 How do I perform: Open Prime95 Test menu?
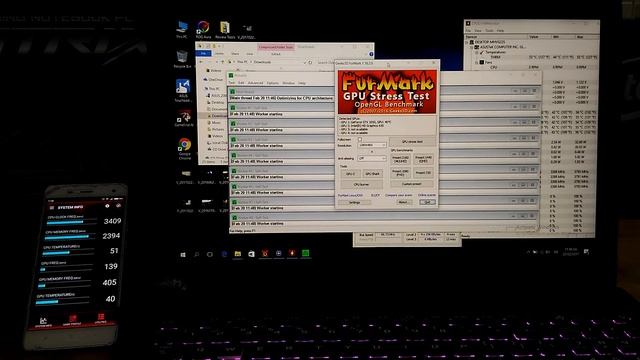click(232, 83)
